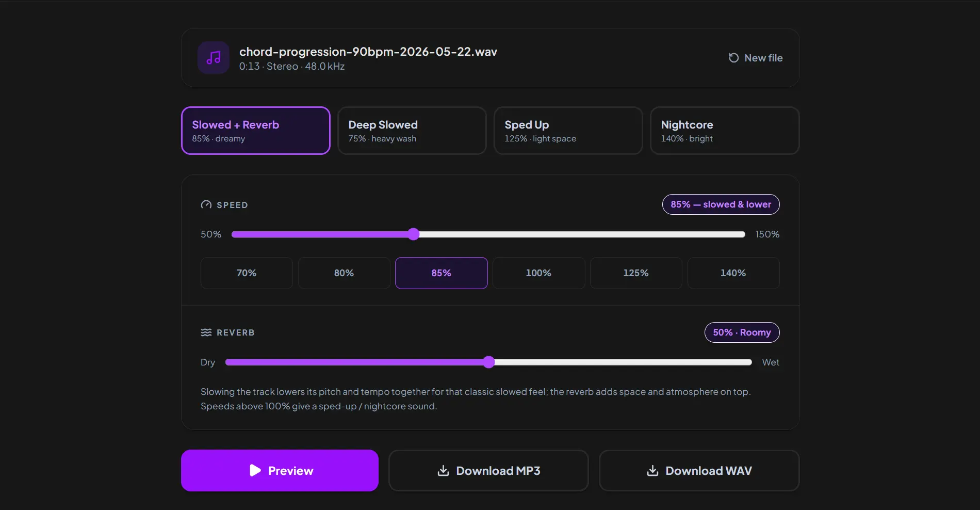Image resolution: width=980 pixels, height=510 pixels.
Task: Click the "85% — slowed & lower" badge
Action: [x=721, y=204]
